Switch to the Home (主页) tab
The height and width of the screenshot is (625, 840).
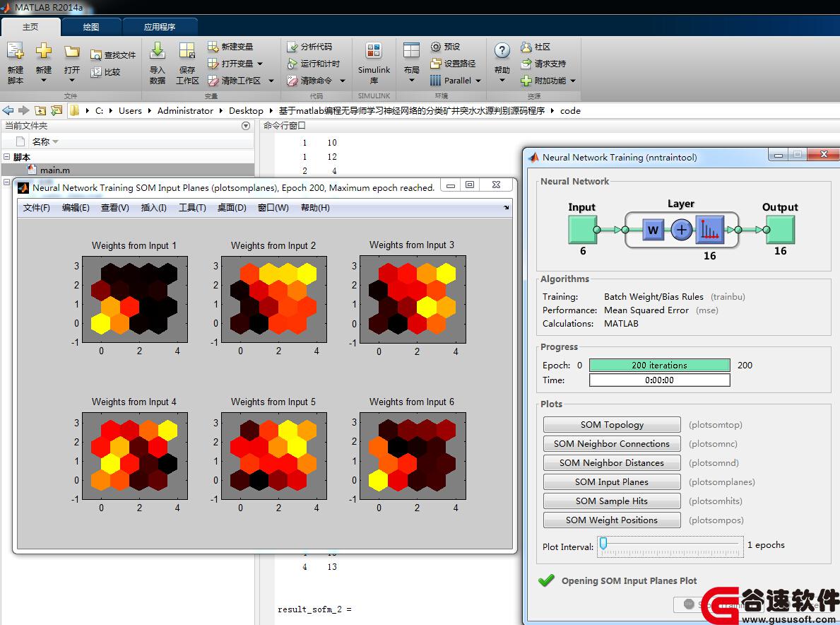[30, 27]
